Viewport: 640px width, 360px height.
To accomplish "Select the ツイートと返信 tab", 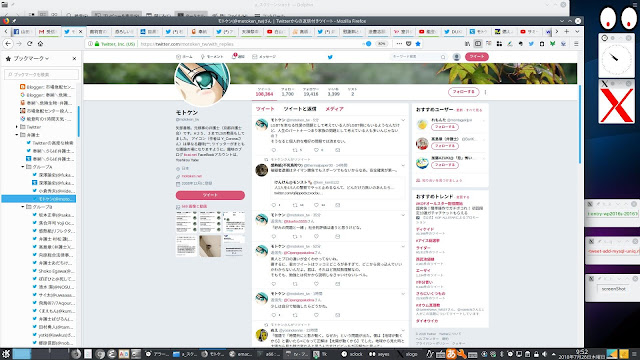I will click(300, 109).
